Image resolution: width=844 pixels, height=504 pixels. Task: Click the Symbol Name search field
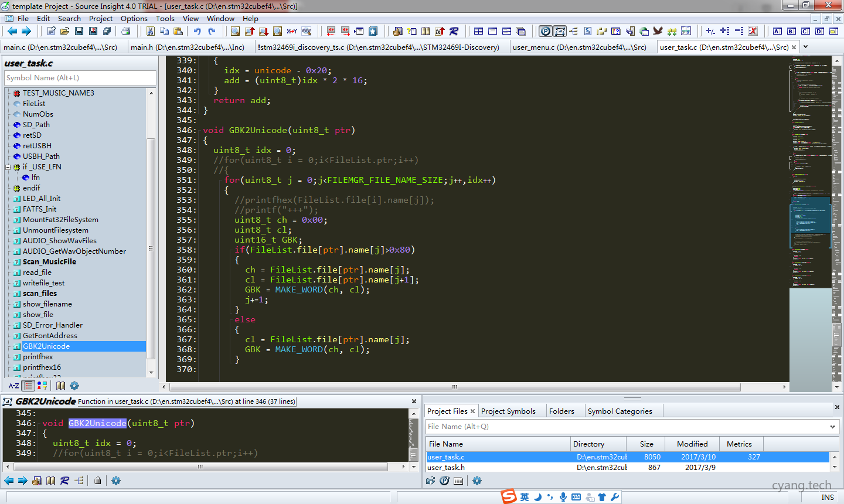pyautogui.click(x=80, y=78)
